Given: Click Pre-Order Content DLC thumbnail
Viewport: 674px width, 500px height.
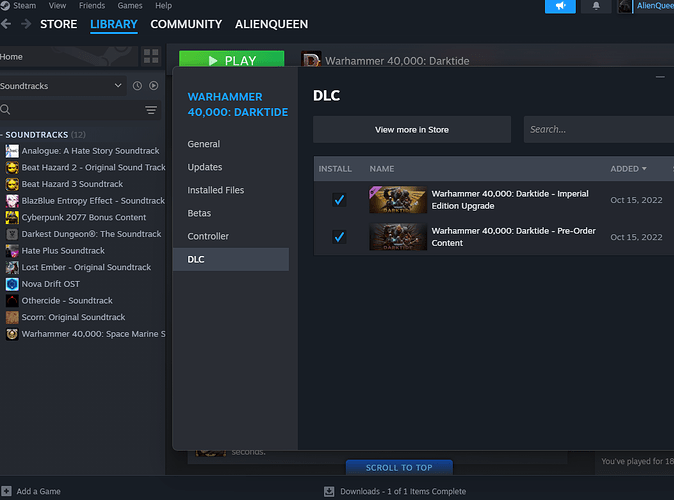Looking at the screenshot, I should tap(398, 236).
